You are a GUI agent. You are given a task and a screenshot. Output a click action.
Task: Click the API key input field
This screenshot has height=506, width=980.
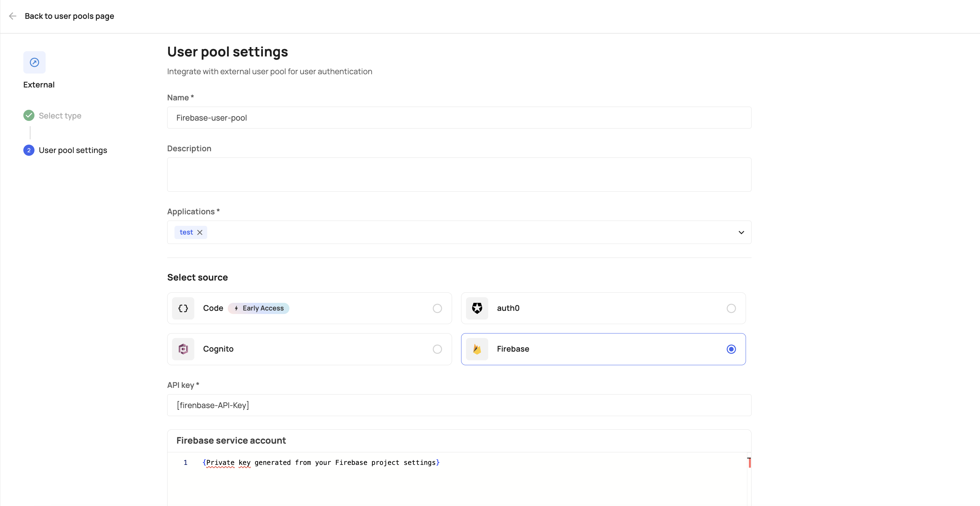(459, 405)
